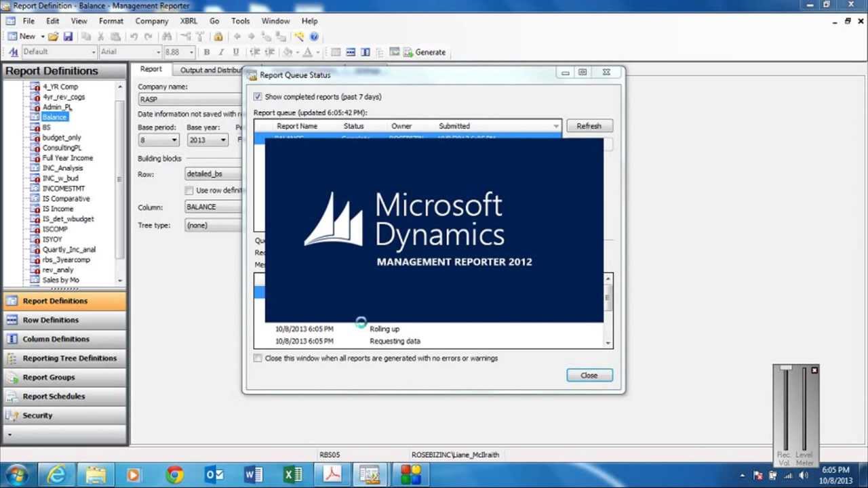Open the Row Definitions navigation pane

coord(64,320)
